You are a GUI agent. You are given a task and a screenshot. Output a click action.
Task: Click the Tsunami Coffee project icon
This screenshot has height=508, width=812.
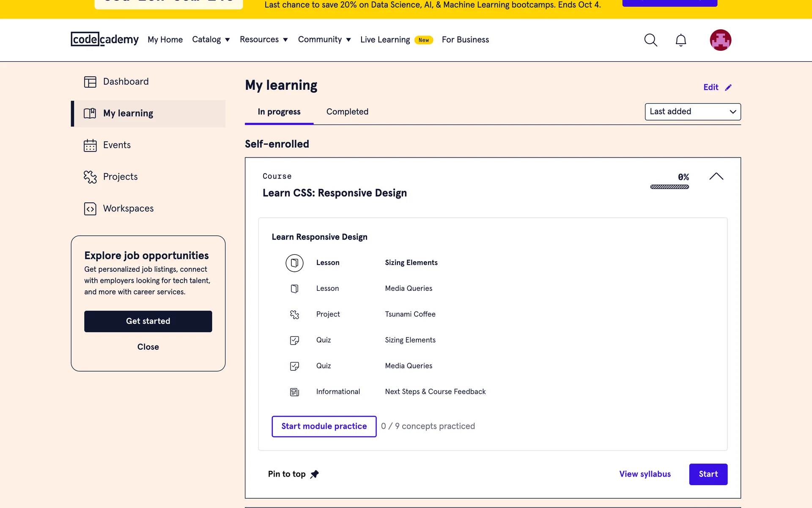(294, 315)
